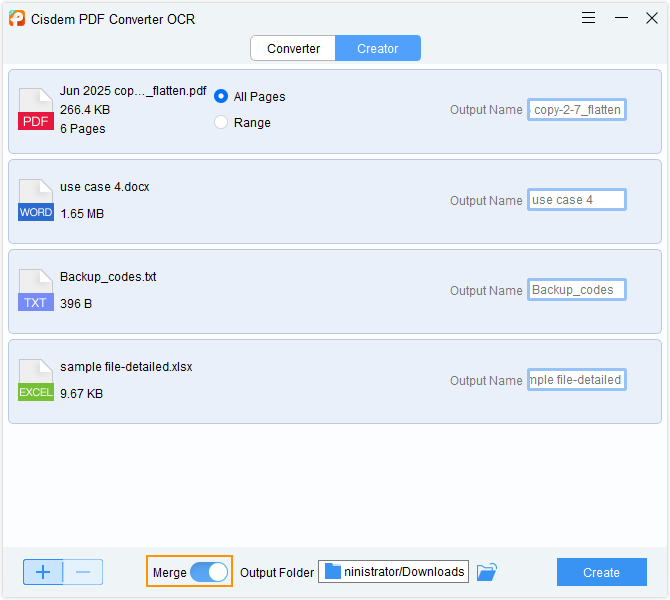Select the 'use case 4.docx' file name
Screen dimensions: 670x600
tap(105, 187)
